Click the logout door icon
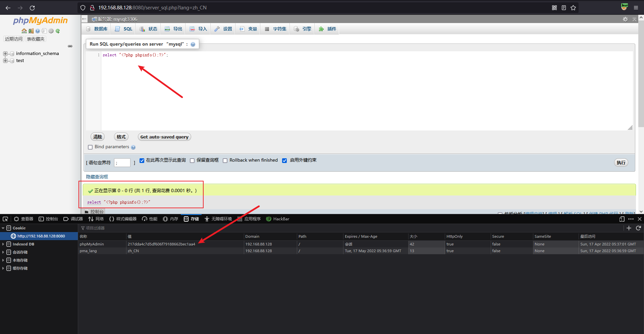This screenshot has width=644, height=334. [x=31, y=31]
